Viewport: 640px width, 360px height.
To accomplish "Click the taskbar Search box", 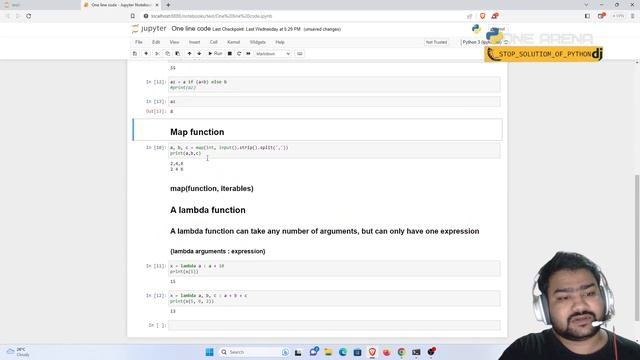I will (x=254, y=352).
